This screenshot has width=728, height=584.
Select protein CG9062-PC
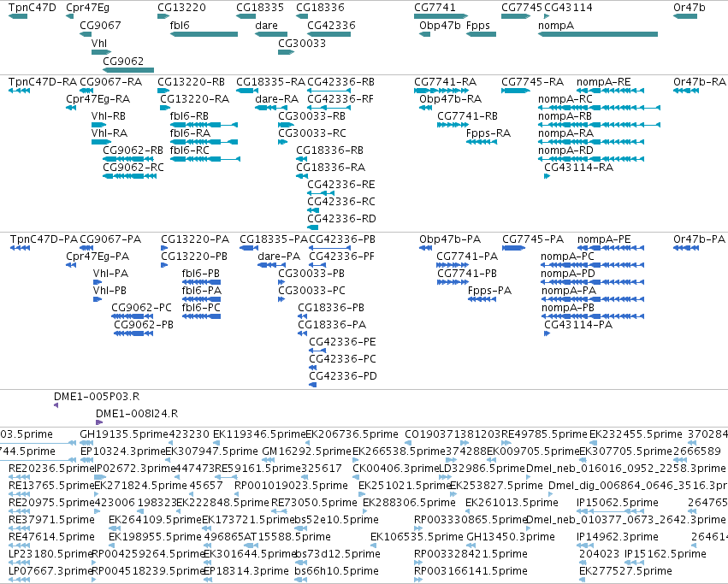(142, 308)
